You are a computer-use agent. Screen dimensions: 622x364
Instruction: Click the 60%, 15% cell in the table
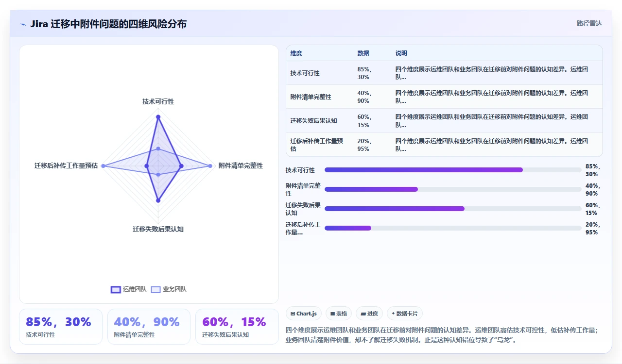point(364,120)
